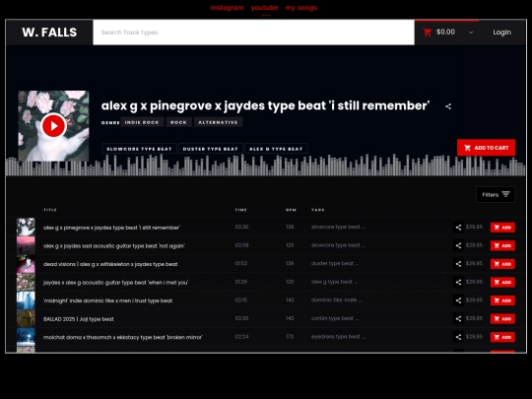Expand the cart dropdown chevron
This screenshot has width=532, height=399.
click(471, 33)
